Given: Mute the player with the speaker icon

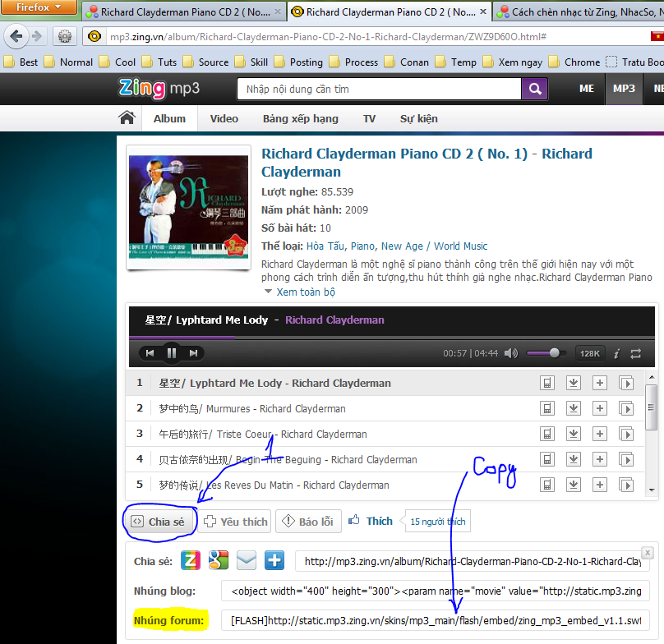Looking at the screenshot, I should click(x=511, y=353).
